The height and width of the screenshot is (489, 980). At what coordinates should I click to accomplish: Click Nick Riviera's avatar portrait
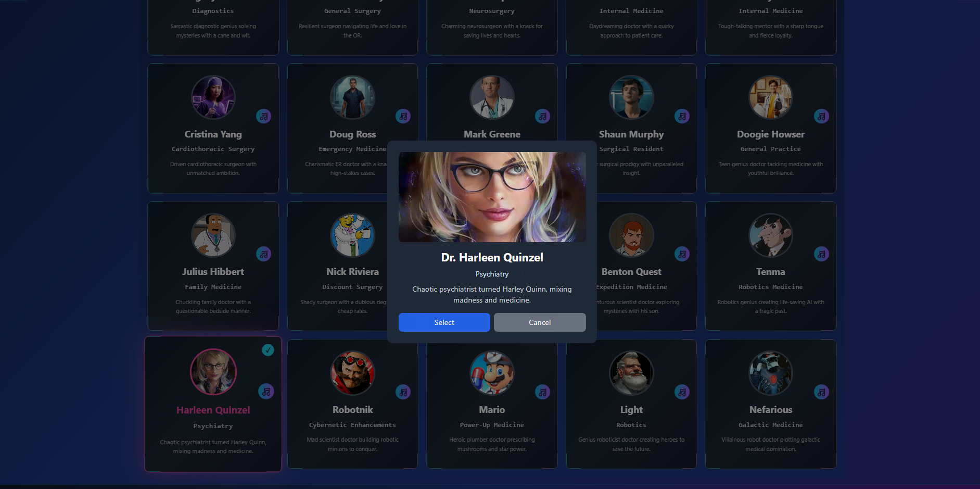point(353,235)
